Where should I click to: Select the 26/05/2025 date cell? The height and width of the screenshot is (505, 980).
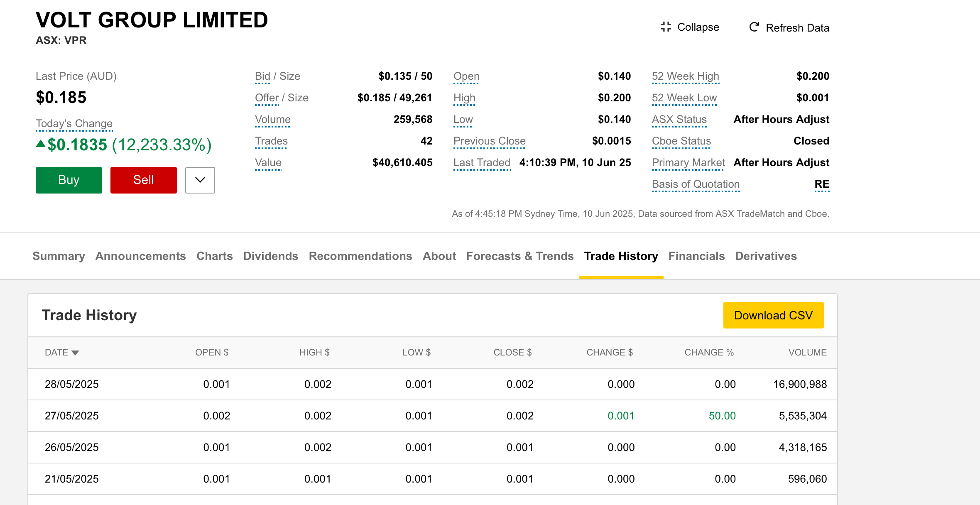[72, 448]
